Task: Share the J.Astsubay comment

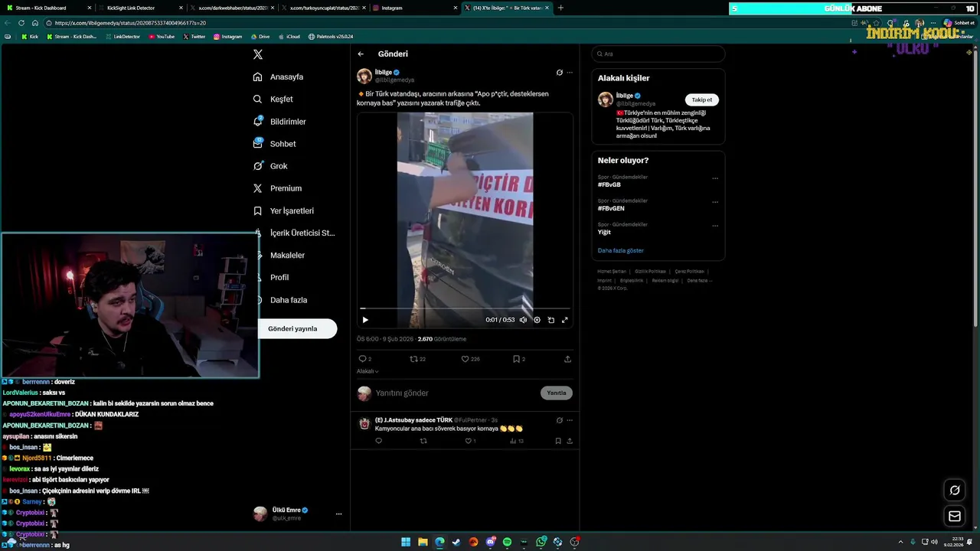Action: (x=569, y=441)
